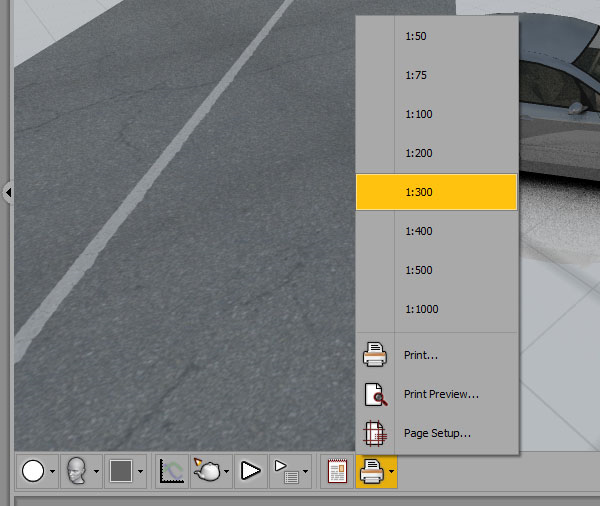Select the 1:75 print scale
The height and width of the screenshot is (506, 600).
[x=437, y=75]
